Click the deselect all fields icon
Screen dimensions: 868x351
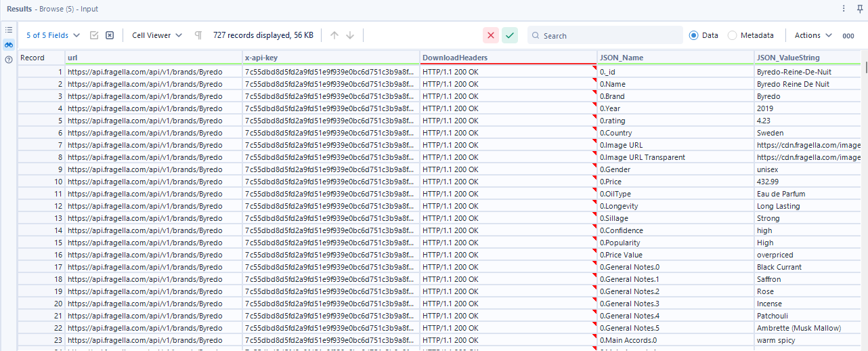(x=110, y=35)
